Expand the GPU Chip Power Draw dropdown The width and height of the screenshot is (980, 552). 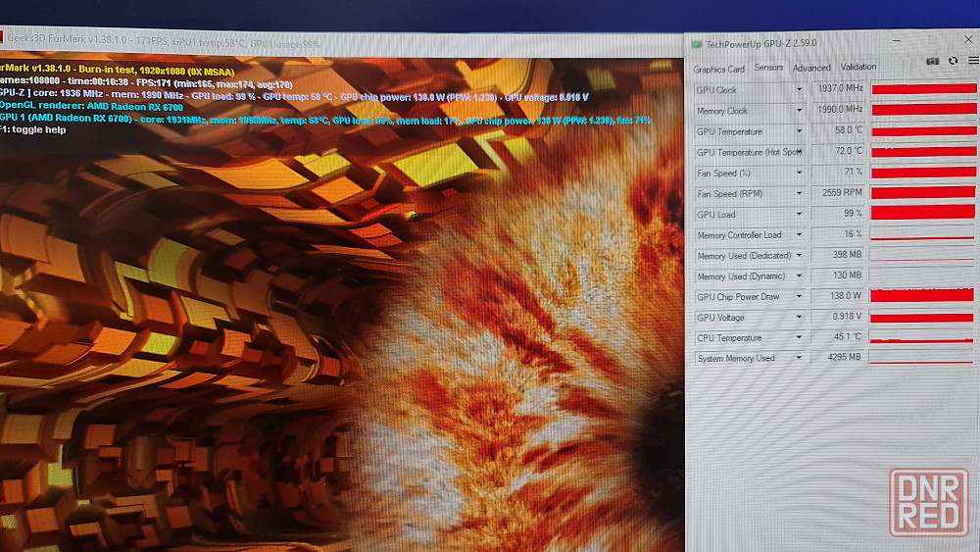(799, 296)
